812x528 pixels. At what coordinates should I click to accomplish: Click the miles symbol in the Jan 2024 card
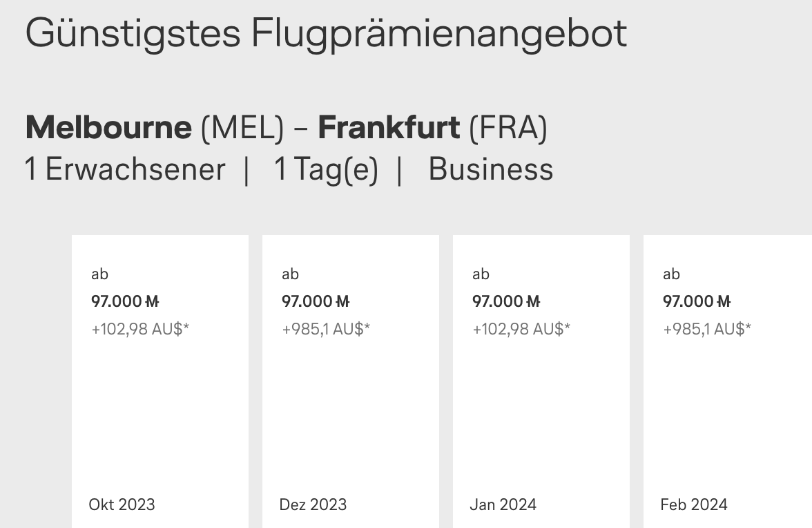(533, 301)
